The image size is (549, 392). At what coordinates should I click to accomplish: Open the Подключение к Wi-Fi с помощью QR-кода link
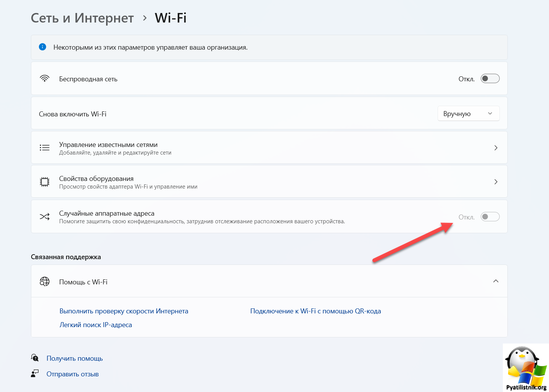[x=316, y=311]
